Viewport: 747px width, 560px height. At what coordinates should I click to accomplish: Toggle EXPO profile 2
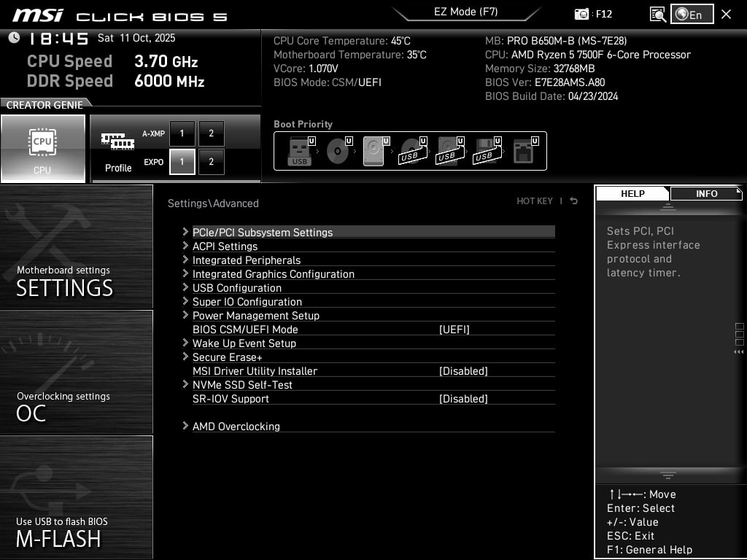coord(211,162)
